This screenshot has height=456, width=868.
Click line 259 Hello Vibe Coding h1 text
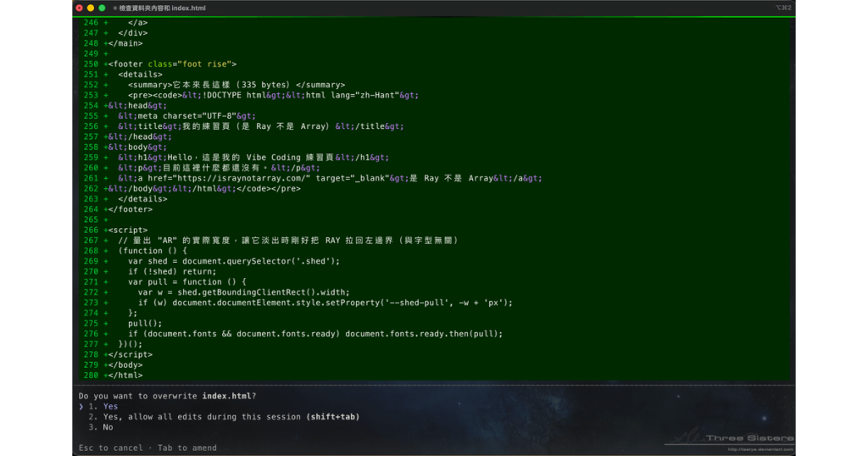tap(253, 157)
